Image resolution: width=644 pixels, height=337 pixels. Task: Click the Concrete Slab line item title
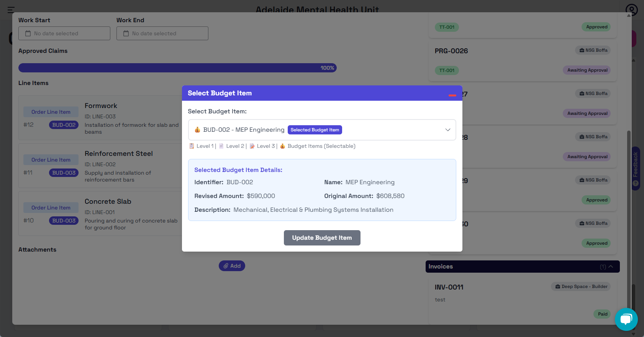[x=108, y=201]
